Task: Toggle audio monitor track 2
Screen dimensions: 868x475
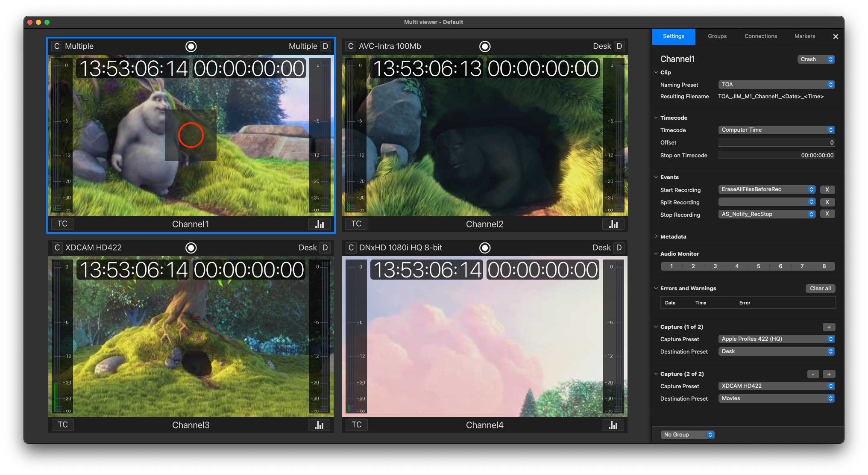Action: tap(693, 266)
